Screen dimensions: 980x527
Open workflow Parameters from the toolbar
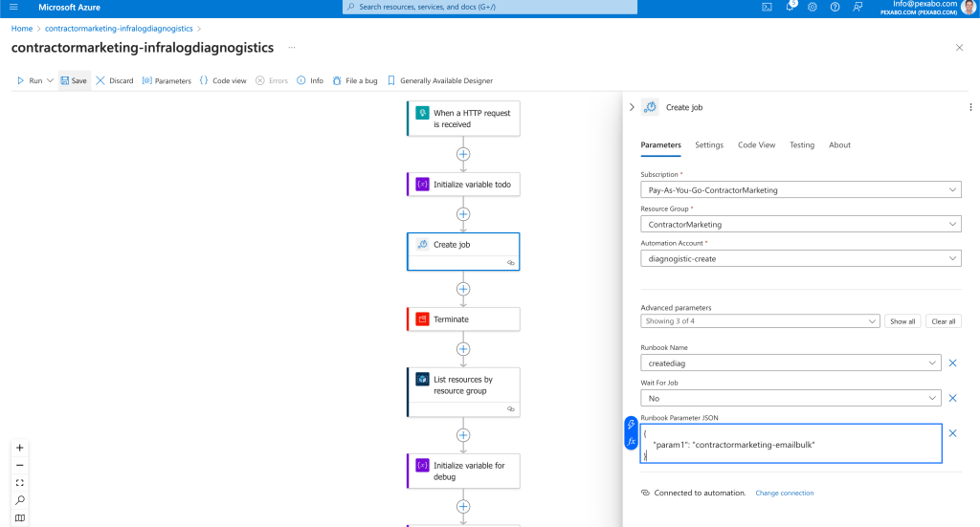pos(167,80)
